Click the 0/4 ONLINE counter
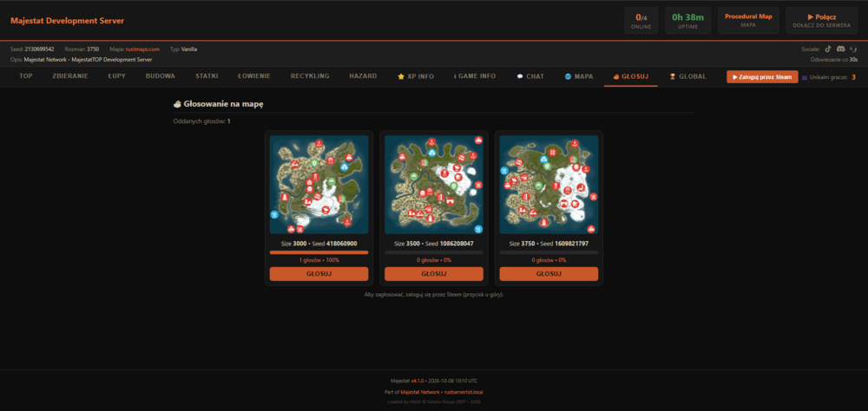Viewport: 868px width, 411px height. tap(641, 21)
